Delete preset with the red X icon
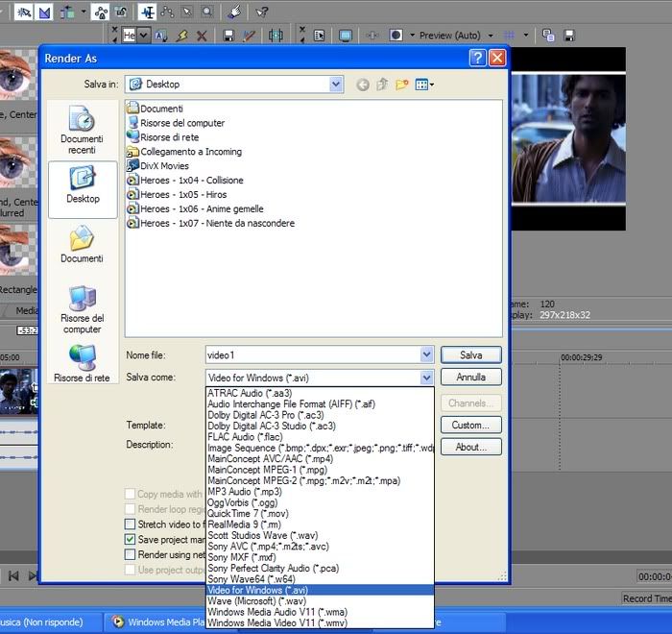 click(202, 36)
